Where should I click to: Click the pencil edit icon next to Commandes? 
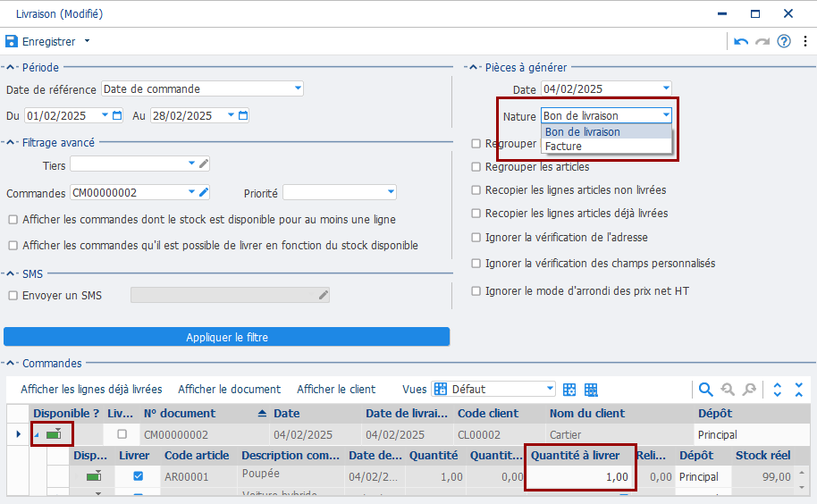click(204, 192)
